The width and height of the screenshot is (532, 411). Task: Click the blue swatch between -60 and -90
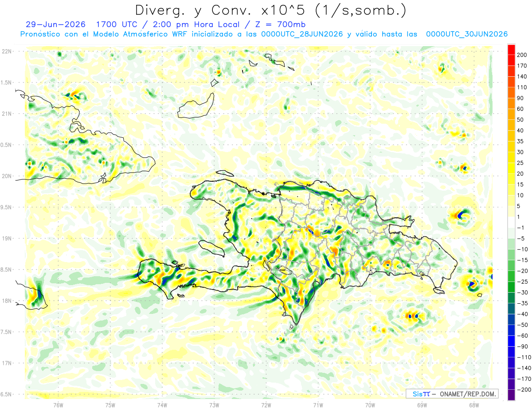[x=512, y=341]
